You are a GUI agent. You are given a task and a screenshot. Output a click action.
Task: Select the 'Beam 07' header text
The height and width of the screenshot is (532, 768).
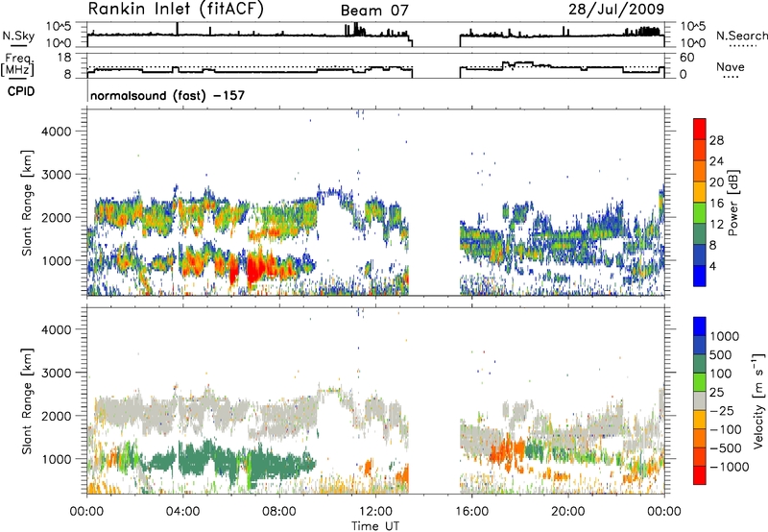pos(374,11)
